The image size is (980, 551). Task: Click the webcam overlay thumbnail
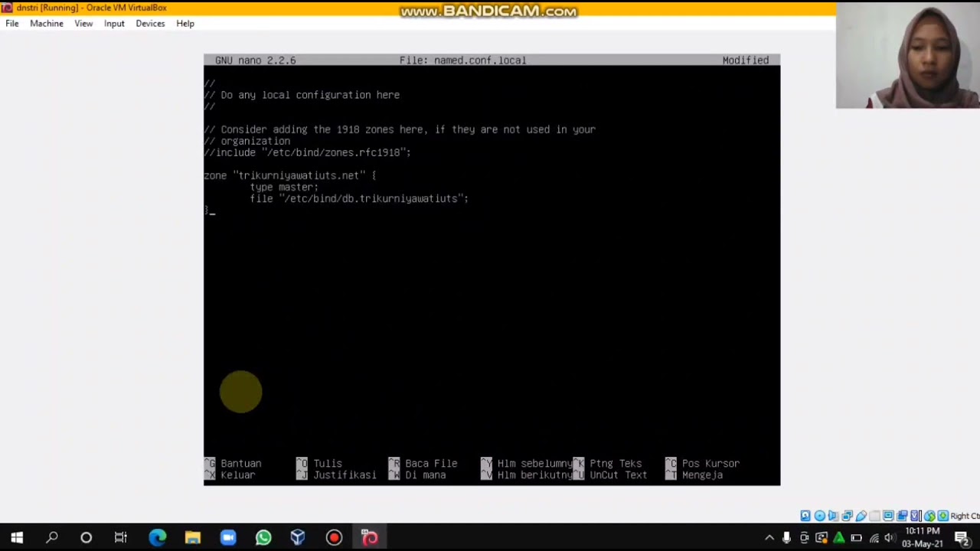point(908,56)
